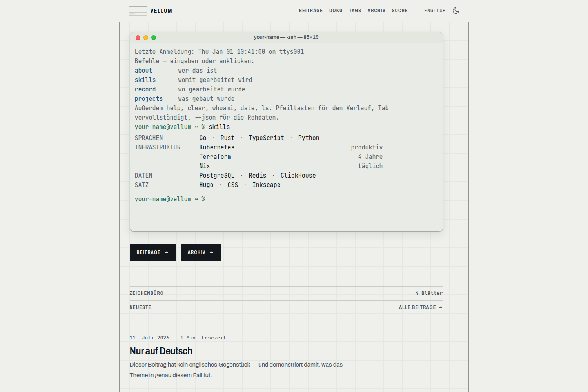This screenshot has height=392, width=588.
Task: Click the ClickHouse entry
Action: (x=298, y=176)
